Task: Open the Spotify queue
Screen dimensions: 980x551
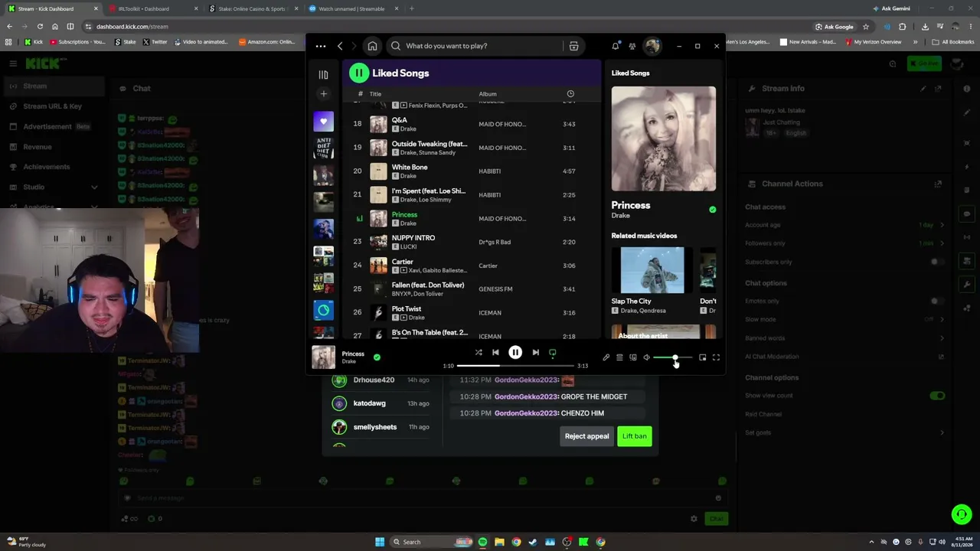Action: click(x=619, y=357)
